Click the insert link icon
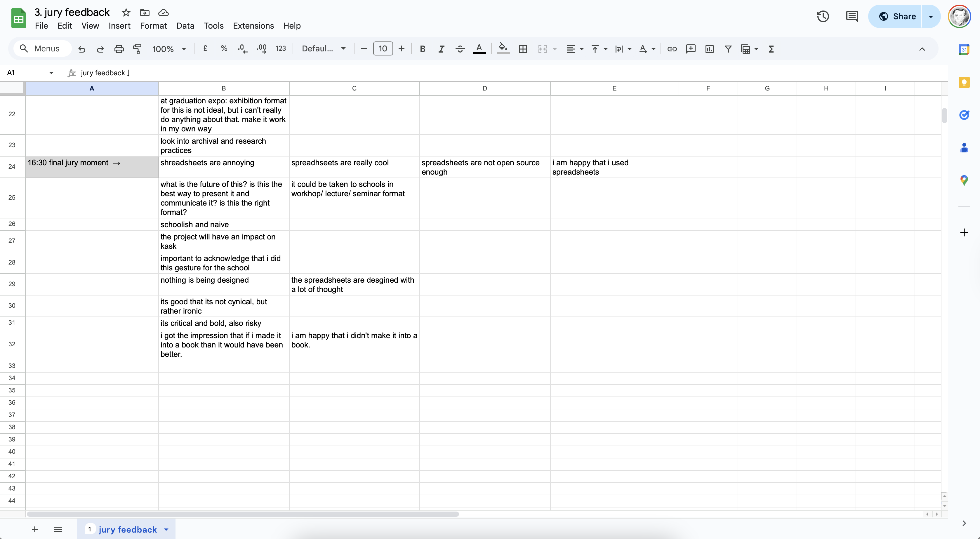 pyautogui.click(x=672, y=49)
